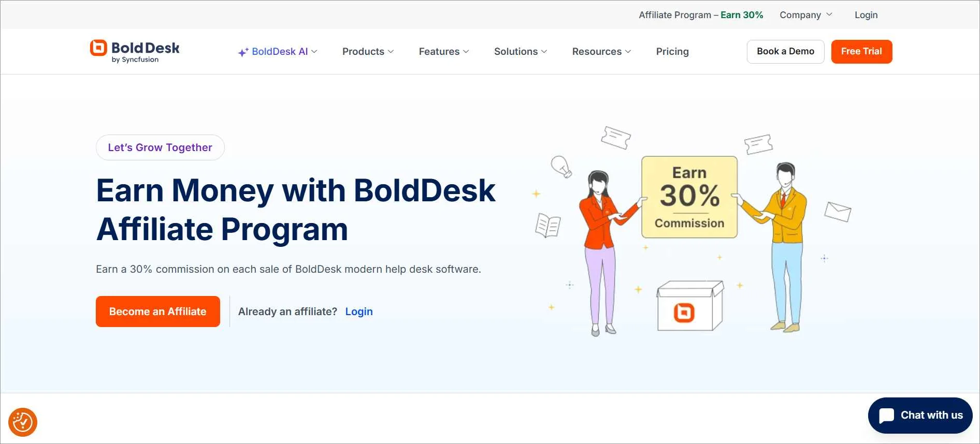Click the by Syncfusion logo text
The width and height of the screenshot is (980, 444).
135,60
